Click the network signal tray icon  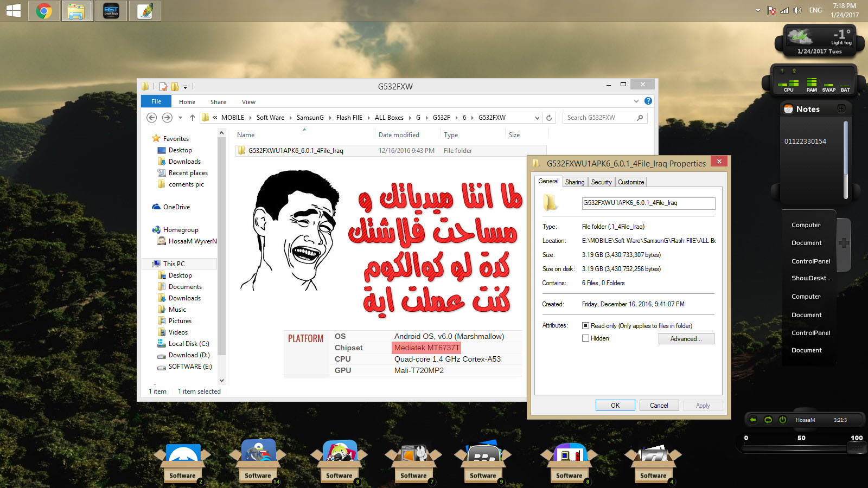tap(784, 10)
